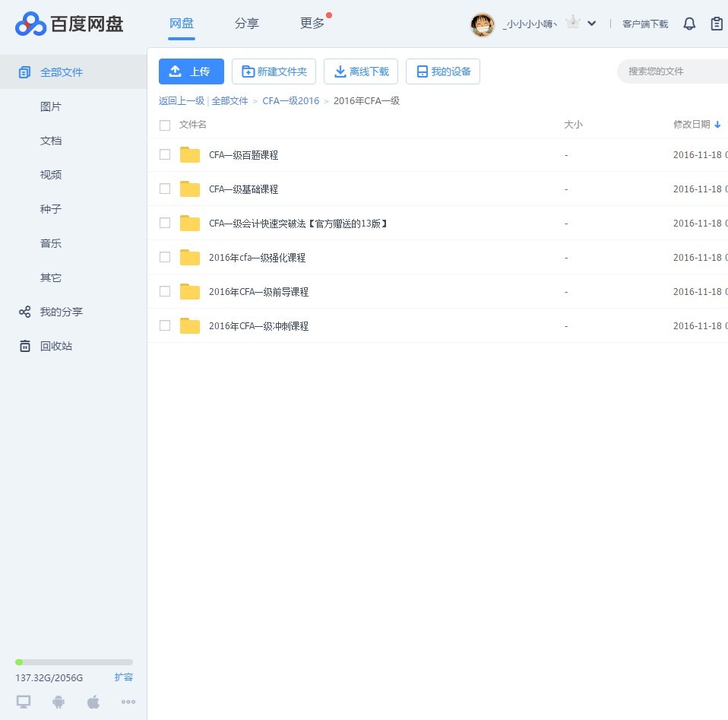Screen dimensions: 728x720
Task: Open 回收站 recycle bin
Action: (56, 346)
